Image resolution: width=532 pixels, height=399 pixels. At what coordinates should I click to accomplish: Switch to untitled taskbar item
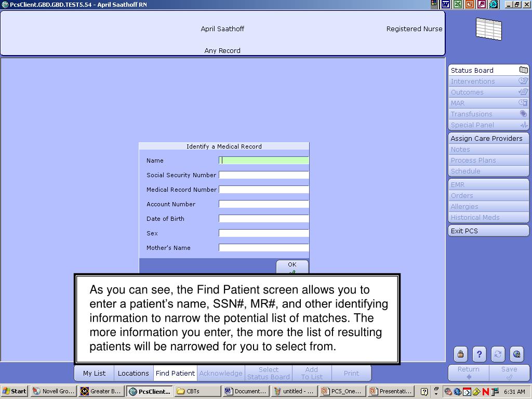pyautogui.click(x=294, y=391)
